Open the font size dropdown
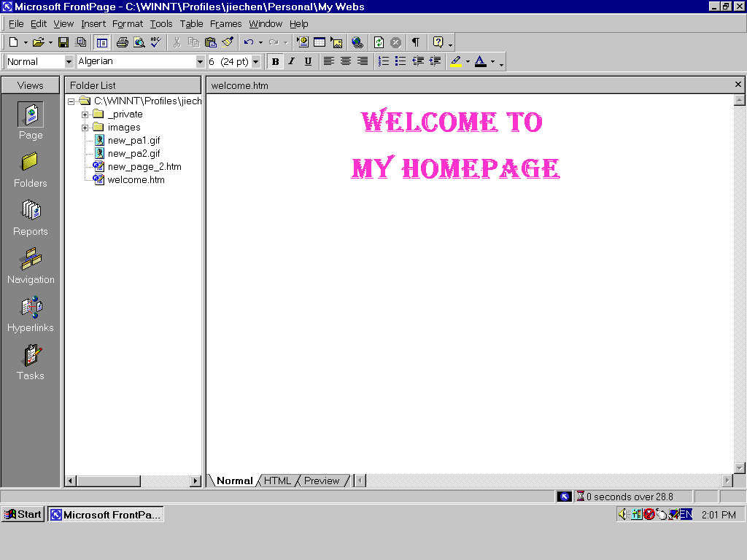 [x=256, y=62]
